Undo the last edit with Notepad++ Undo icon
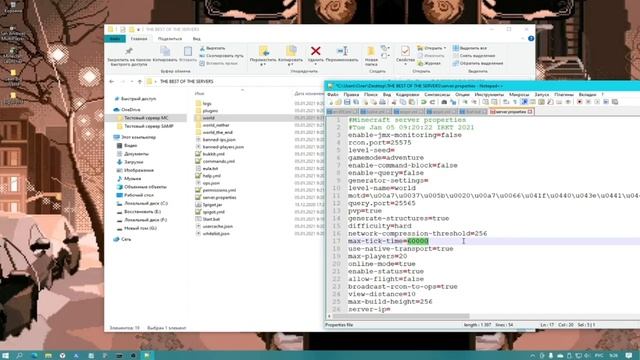 click(x=424, y=102)
